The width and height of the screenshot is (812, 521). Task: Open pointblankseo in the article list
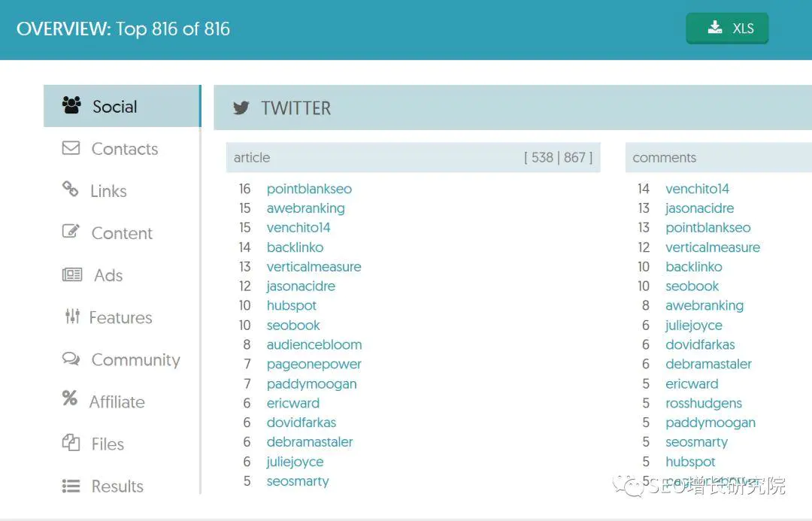pyautogui.click(x=309, y=189)
